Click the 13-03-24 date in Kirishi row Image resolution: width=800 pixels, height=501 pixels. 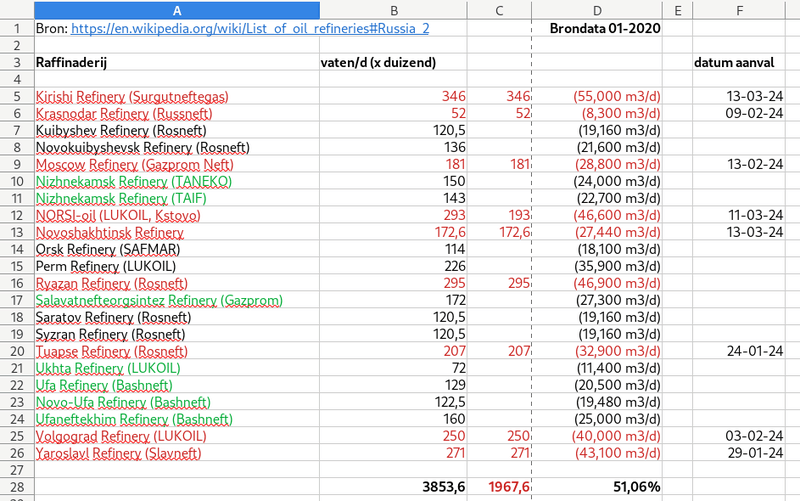coord(739,96)
